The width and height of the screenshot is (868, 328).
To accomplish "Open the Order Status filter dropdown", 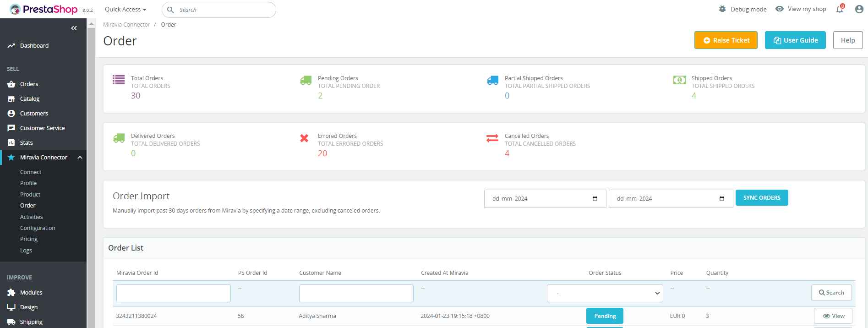I will [x=605, y=293].
